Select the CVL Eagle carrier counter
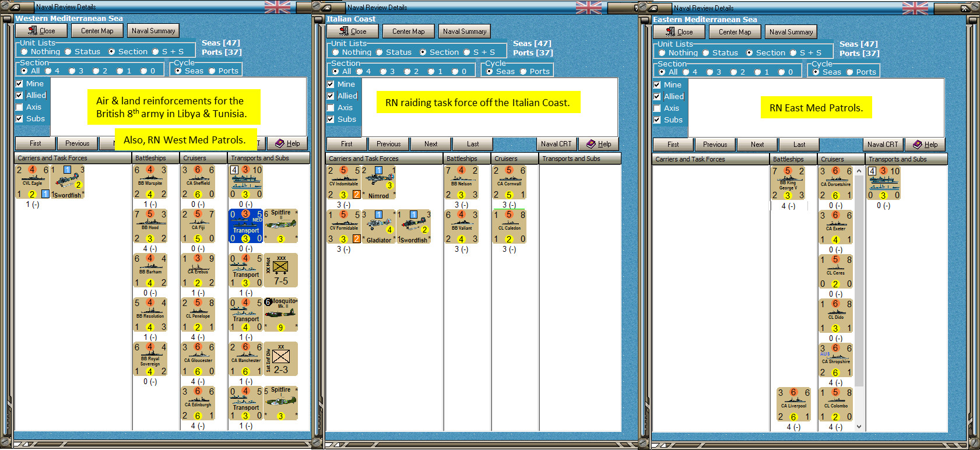The width and height of the screenshot is (980, 450). [x=33, y=182]
